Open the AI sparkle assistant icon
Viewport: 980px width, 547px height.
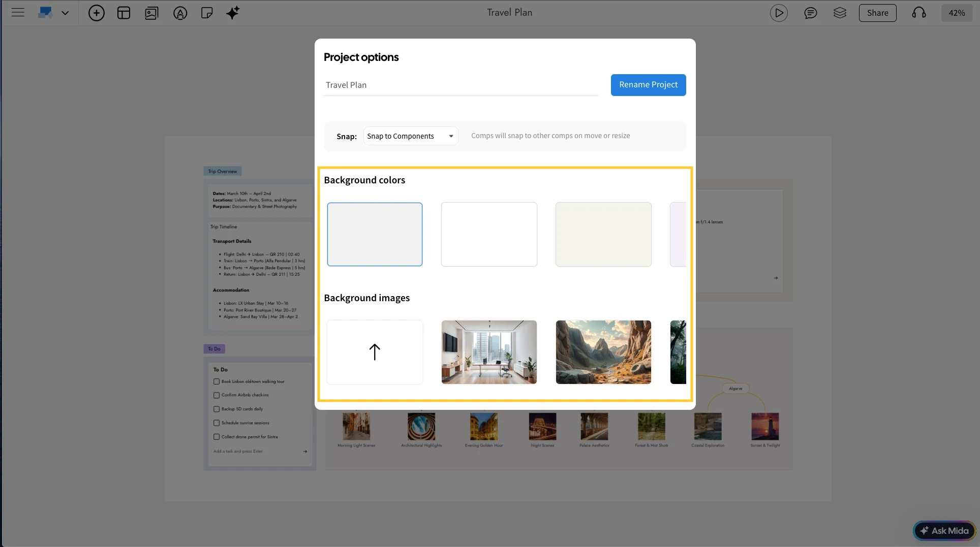(x=233, y=13)
